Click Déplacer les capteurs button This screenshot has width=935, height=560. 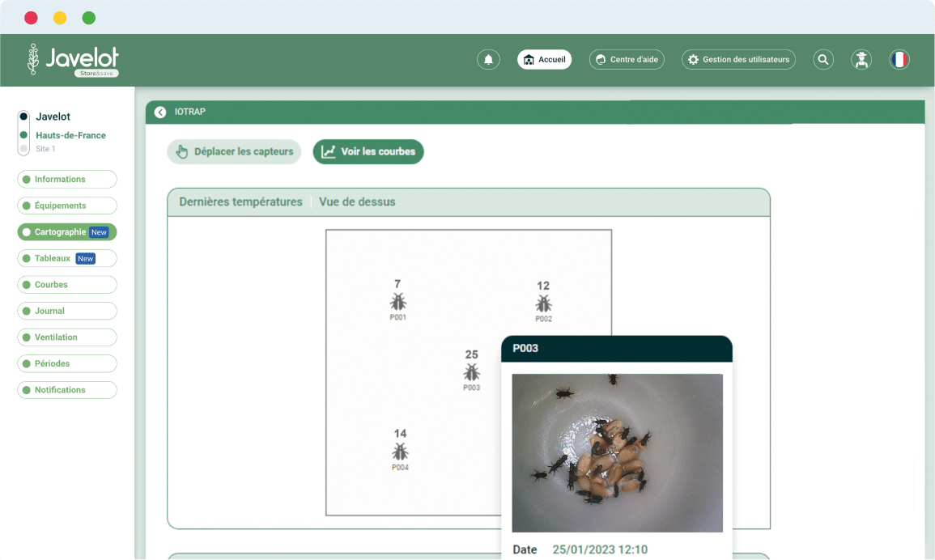pyautogui.click(x=234, y=151)
